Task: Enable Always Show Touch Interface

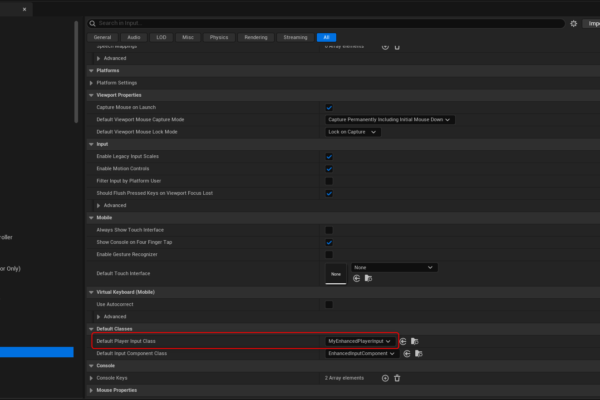Action: click(329, 230)
